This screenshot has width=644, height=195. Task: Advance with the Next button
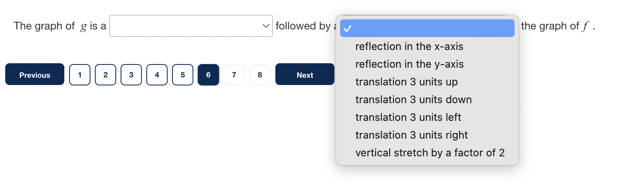pyautogui.click(x=305, y=75)
